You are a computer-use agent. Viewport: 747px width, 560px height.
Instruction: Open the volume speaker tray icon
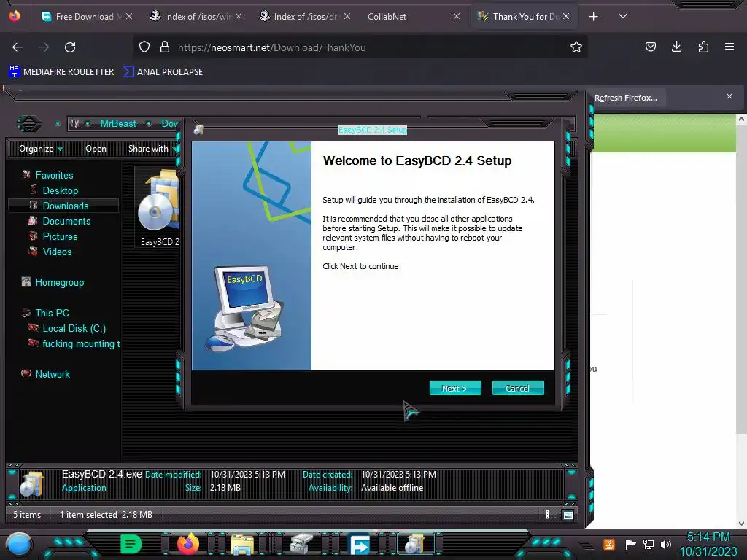[x=665, y=544]
